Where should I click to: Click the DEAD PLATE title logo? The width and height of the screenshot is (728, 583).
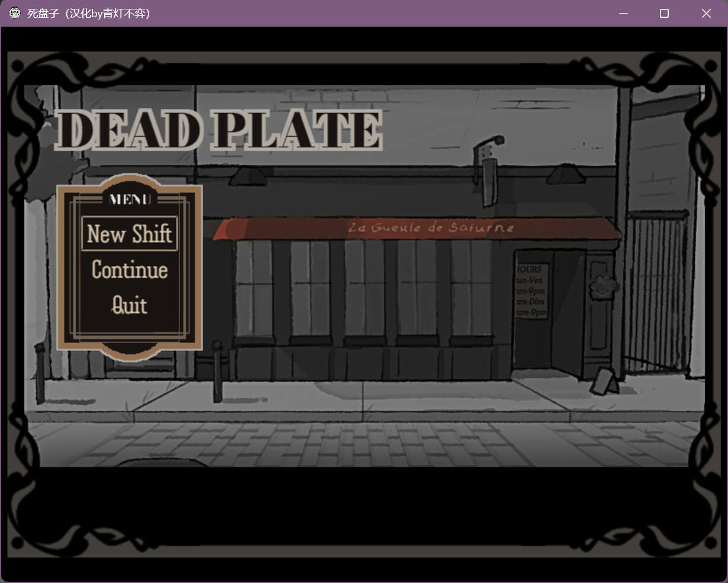[x=219, y=130]
